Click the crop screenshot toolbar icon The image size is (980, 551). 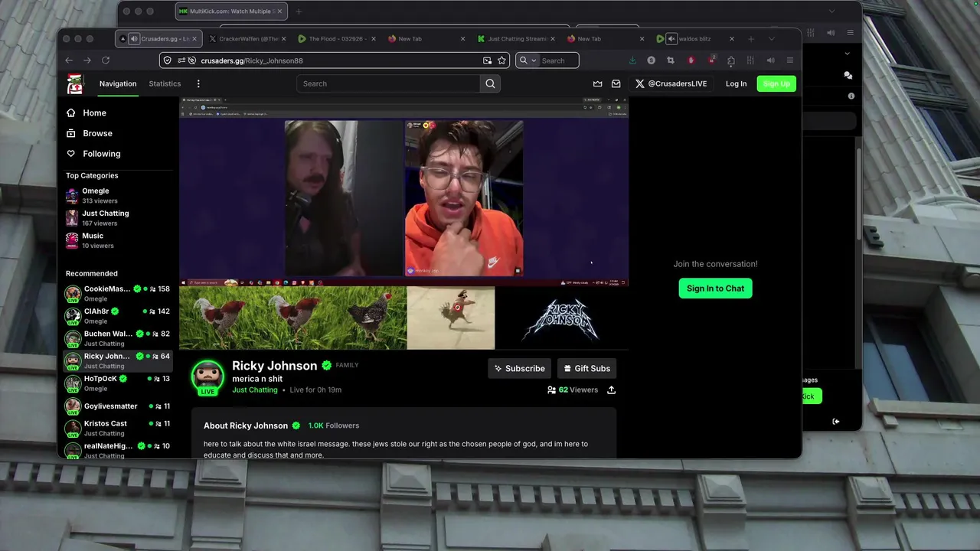(671, 60)
